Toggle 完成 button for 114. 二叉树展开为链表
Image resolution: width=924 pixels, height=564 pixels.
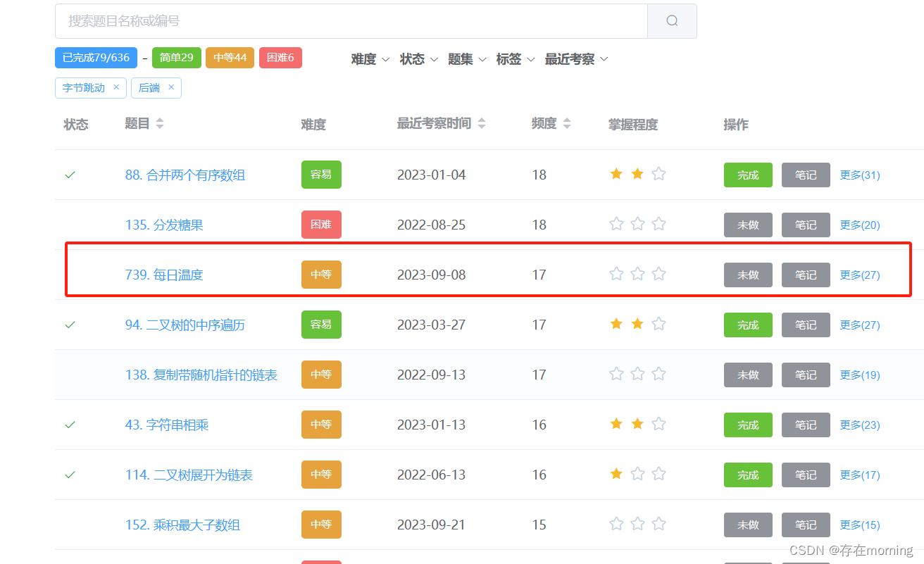[748, 475]
